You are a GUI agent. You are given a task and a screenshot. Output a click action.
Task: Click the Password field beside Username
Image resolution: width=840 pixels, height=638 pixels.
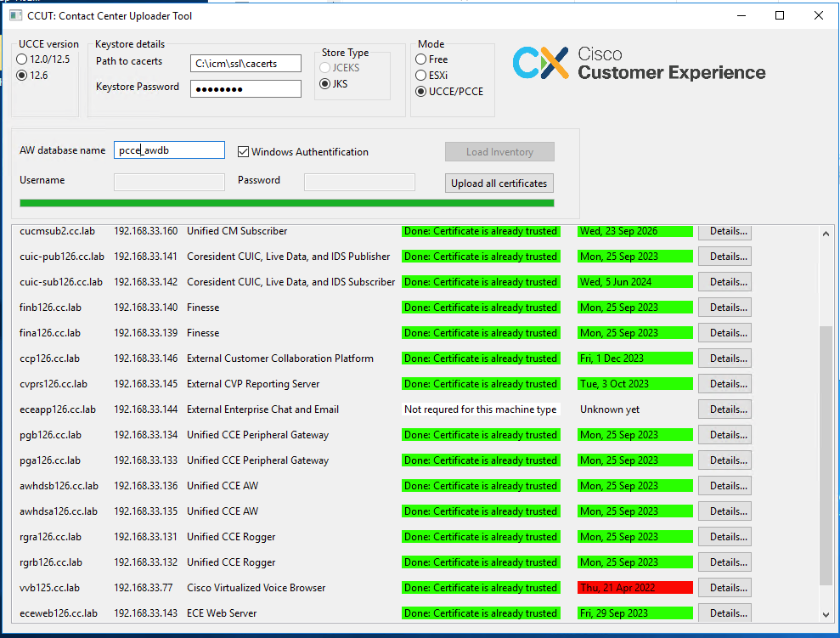(359, 182)
